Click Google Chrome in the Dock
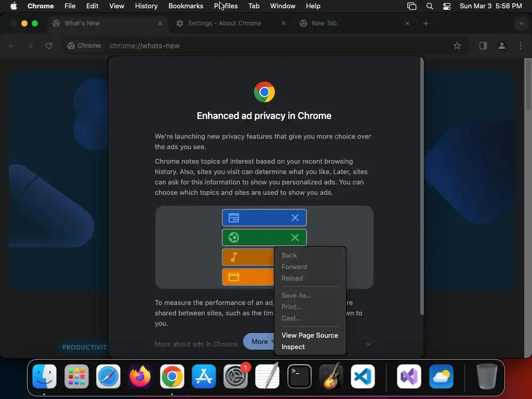532x399 pixels. (x=172, y=376)
